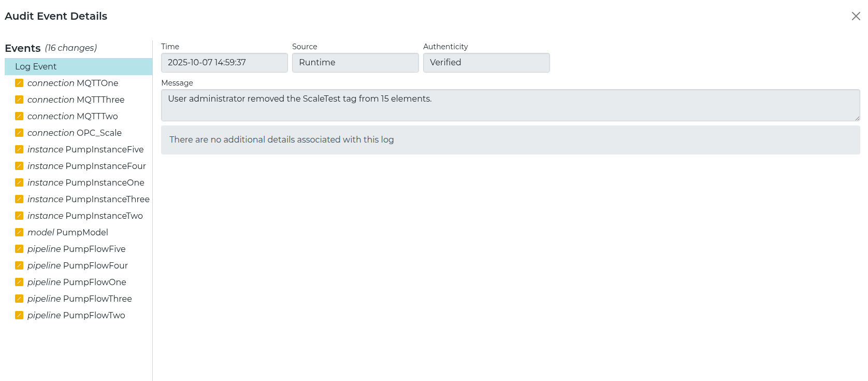868x381 pixels.
Task: Open the instance PumpInstanceFour change
Action: (78, 166)
